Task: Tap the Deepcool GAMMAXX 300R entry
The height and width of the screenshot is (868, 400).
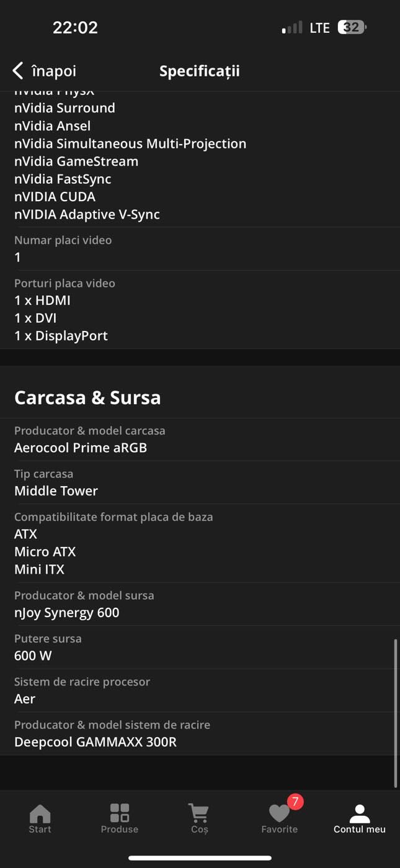Action: 96,742
